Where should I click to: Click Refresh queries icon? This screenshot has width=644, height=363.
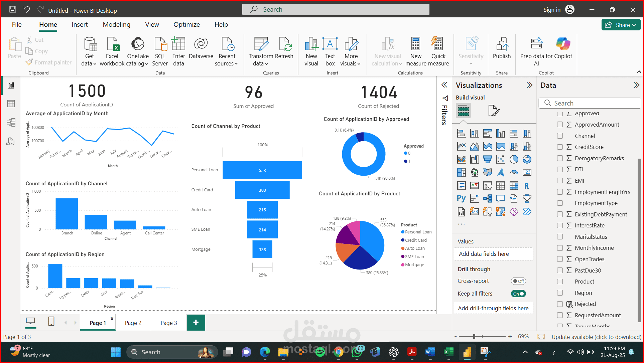click(x=285, y=44)
